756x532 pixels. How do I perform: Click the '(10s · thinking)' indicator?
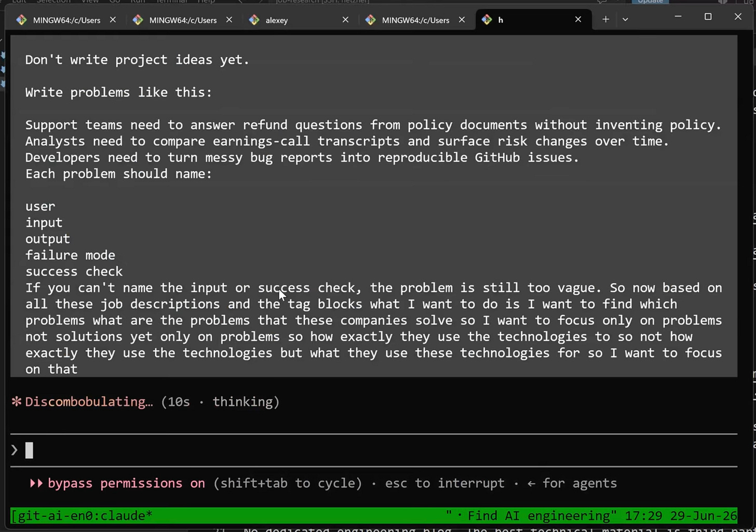(x=220, y=402)
